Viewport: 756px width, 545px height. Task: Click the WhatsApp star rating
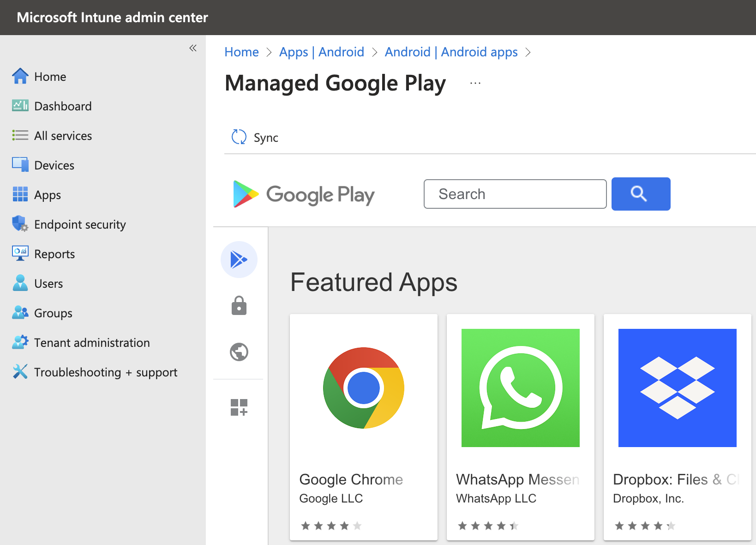[x=488, y=526]
